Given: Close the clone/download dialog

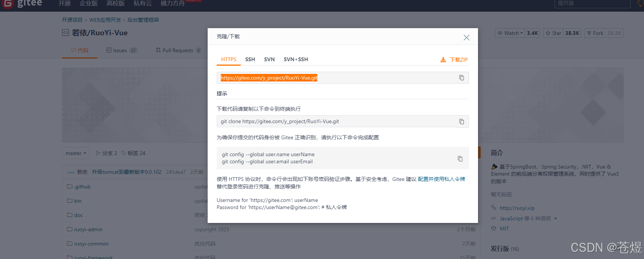Looking at the screenshot, I should point(466,38).
